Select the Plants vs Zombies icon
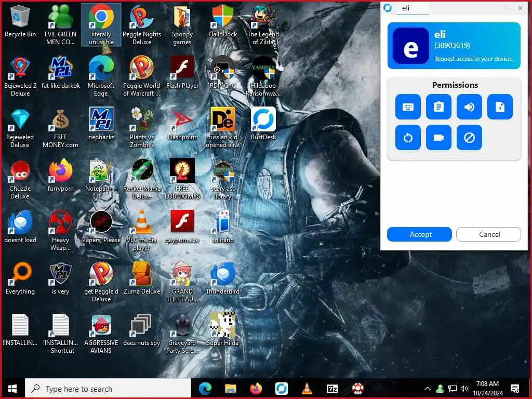 (x=142, y=128)
